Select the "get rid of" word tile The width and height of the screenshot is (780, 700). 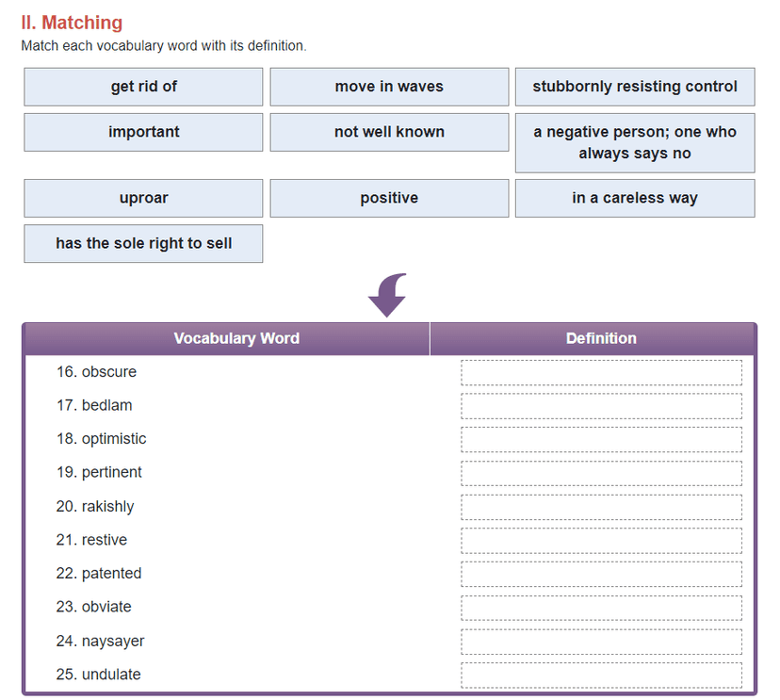[x=143, y=87]
